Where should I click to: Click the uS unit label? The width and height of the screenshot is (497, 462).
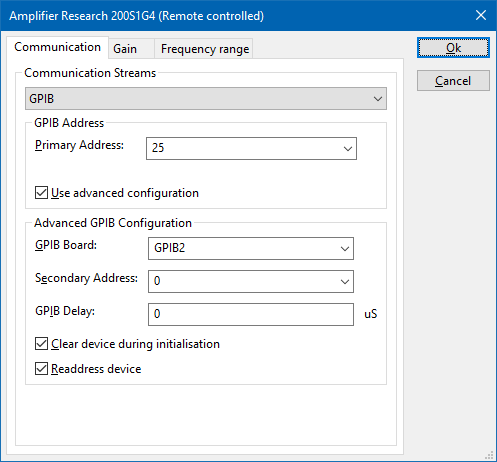[371, 314]
